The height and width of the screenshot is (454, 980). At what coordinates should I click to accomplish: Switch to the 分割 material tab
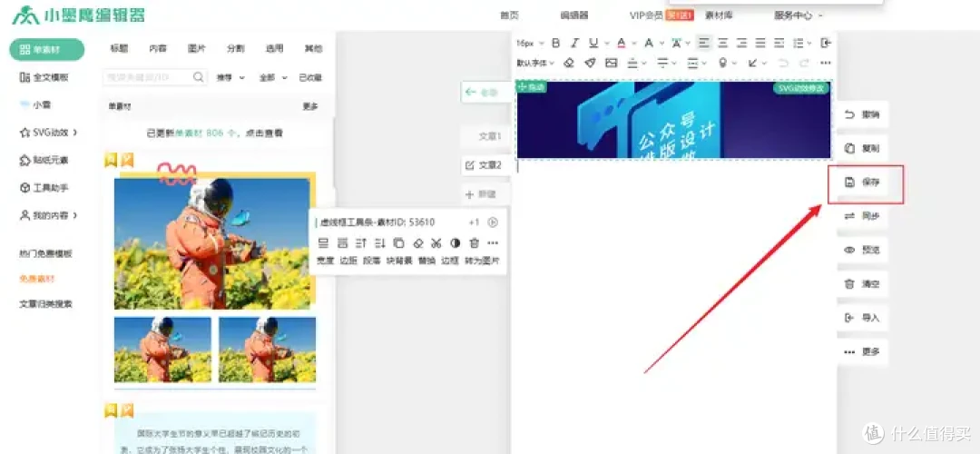(236, 48)
